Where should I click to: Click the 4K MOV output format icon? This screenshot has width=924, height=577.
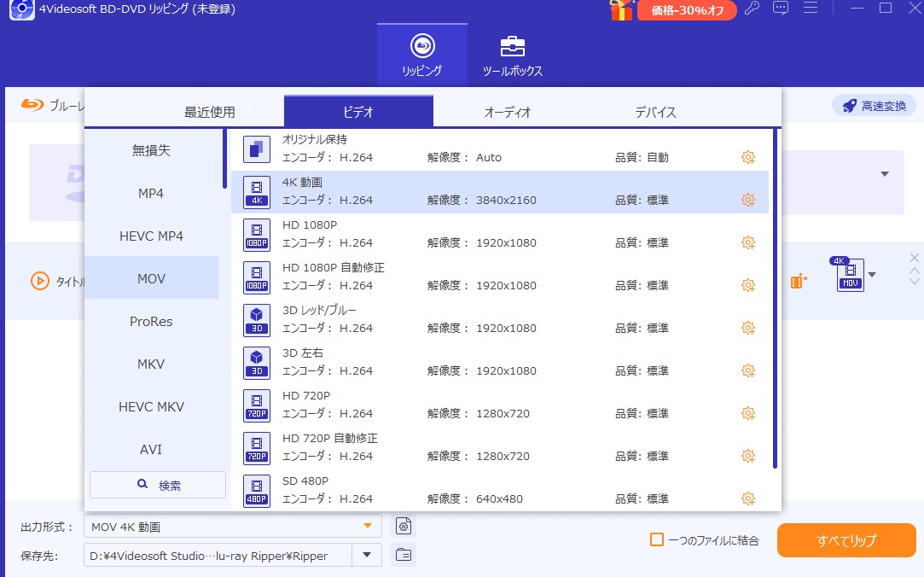point(849,274)
